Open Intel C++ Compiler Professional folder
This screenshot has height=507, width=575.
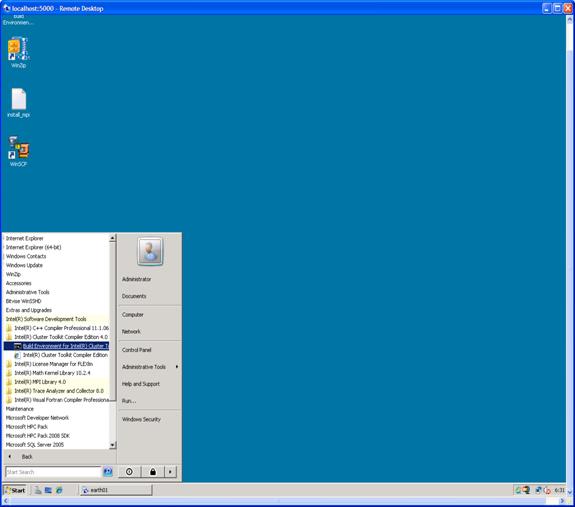pos(58,328)
